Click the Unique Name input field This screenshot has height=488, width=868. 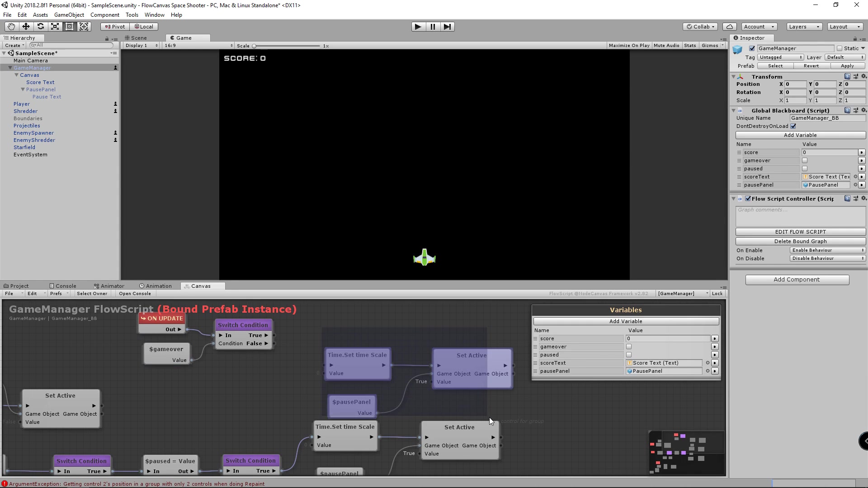click(827, 118)
